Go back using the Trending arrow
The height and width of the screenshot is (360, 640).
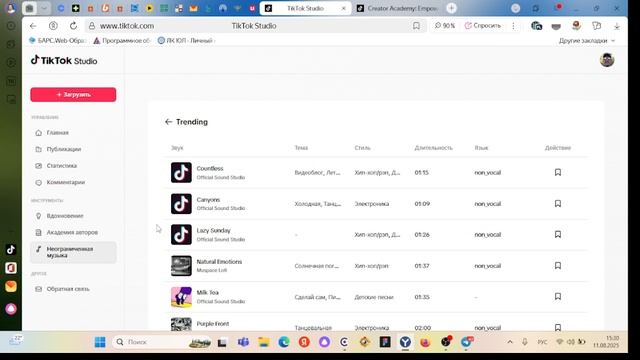pos(168,122)
